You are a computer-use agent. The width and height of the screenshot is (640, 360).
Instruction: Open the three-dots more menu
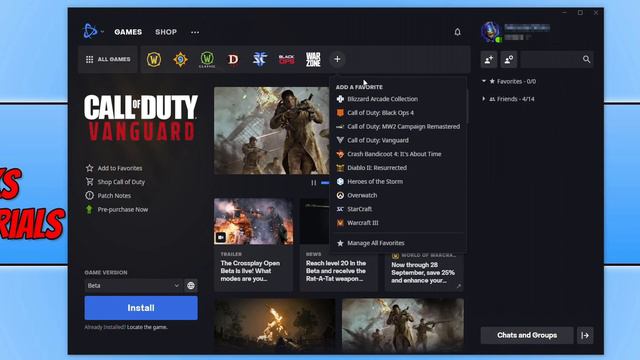(195, 32)
